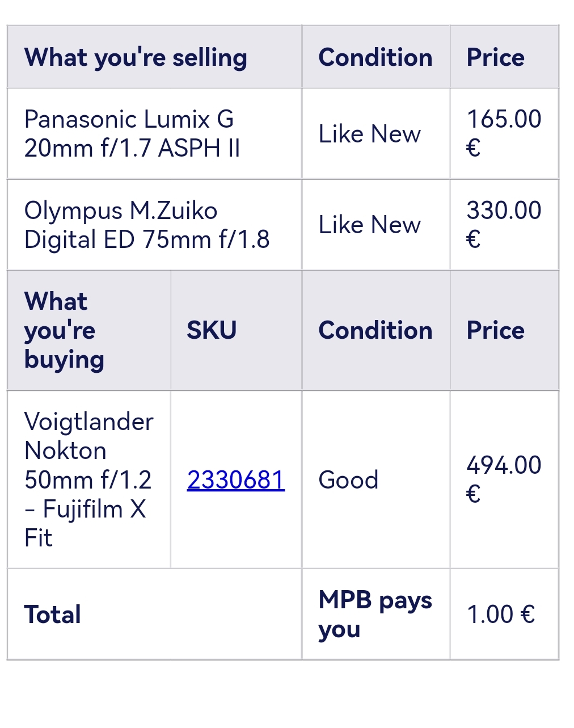Image resolution: width=574 pixels, height=728 pixels.
Task: Click the Total row label
Action: [53, 615]
